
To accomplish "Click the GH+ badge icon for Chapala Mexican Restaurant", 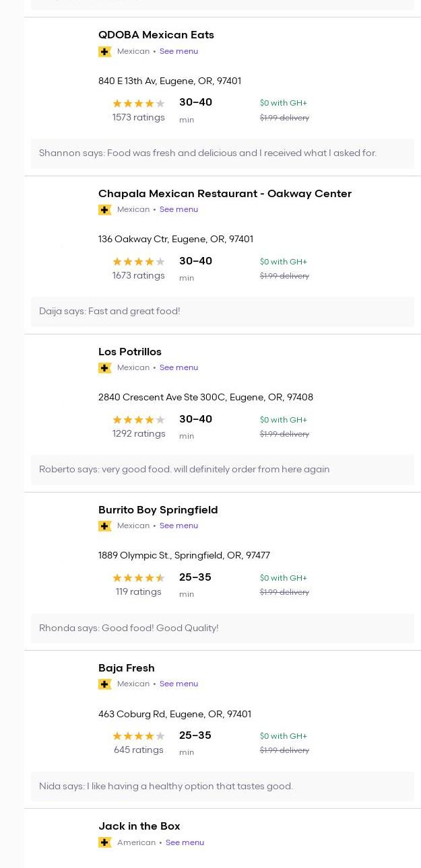I will (x=105, y=210).
